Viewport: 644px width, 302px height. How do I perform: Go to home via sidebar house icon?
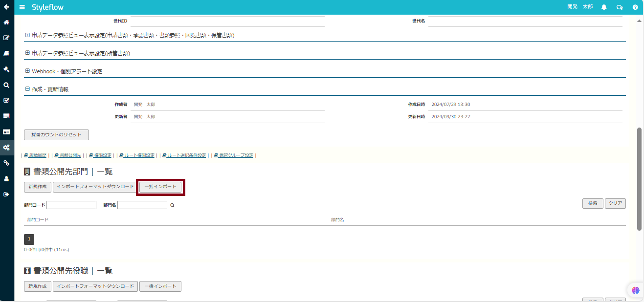click(7, 22)
